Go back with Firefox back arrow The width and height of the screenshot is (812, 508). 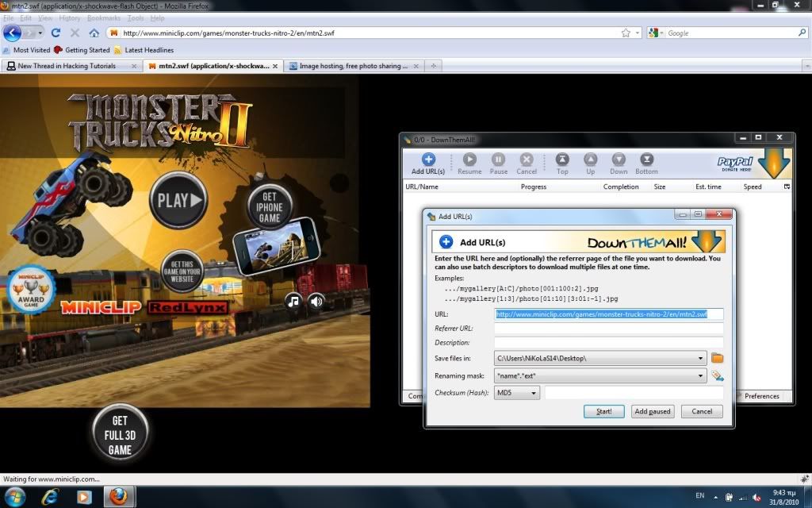point(12,33)
